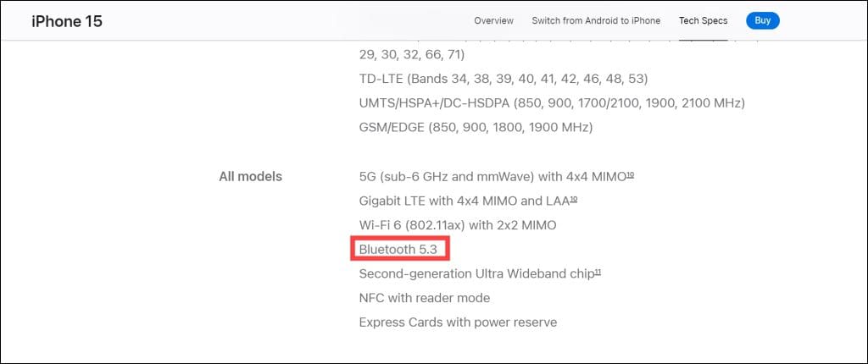Click the GSM/EDGE frequencies line

(x=476, y=128)
